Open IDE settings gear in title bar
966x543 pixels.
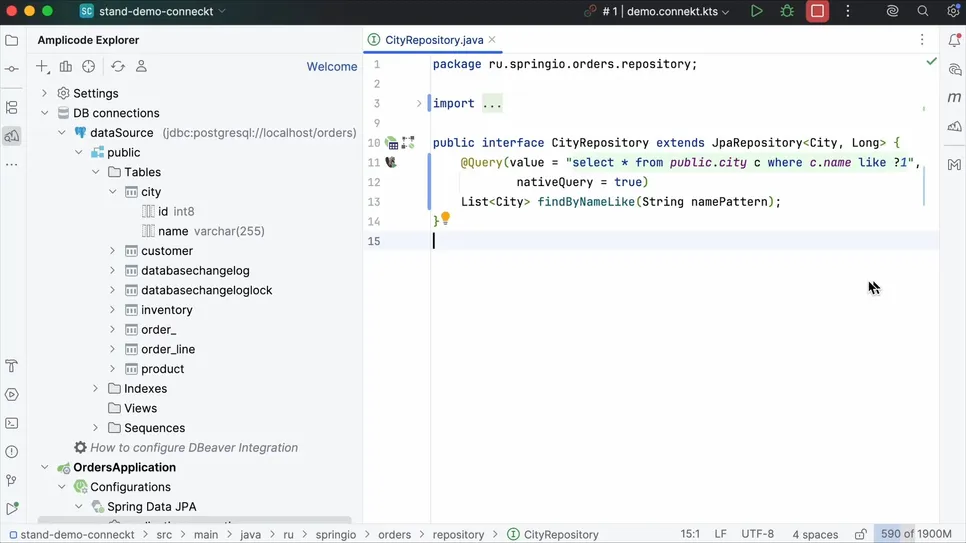(952, 11)
